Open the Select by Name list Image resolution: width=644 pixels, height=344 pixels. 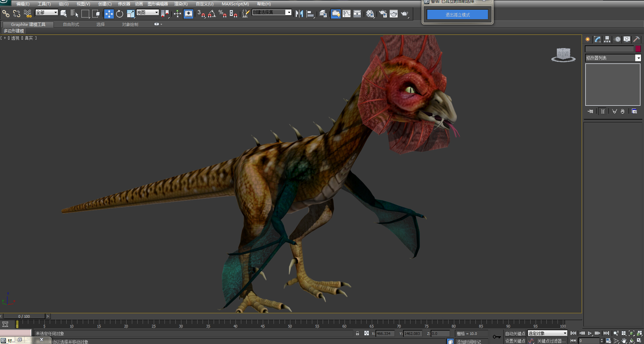click(x=74, y=13)
